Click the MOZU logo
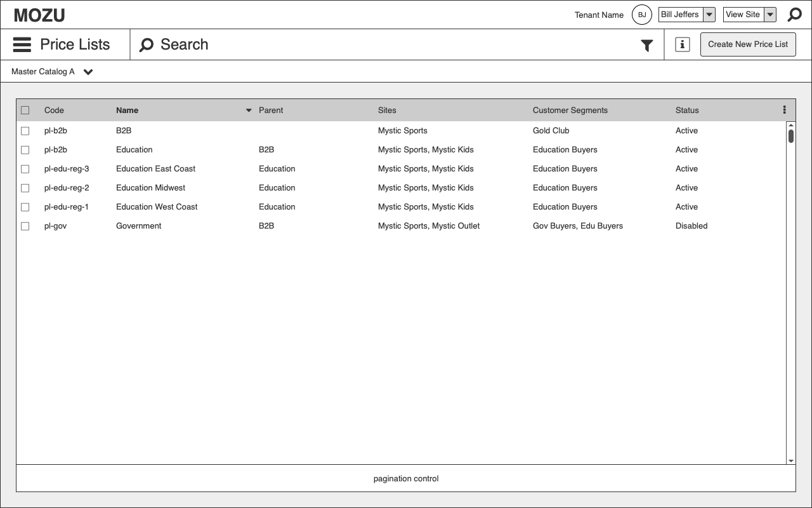Viewport: 812px width, 508px height. (x=39, y=15)
